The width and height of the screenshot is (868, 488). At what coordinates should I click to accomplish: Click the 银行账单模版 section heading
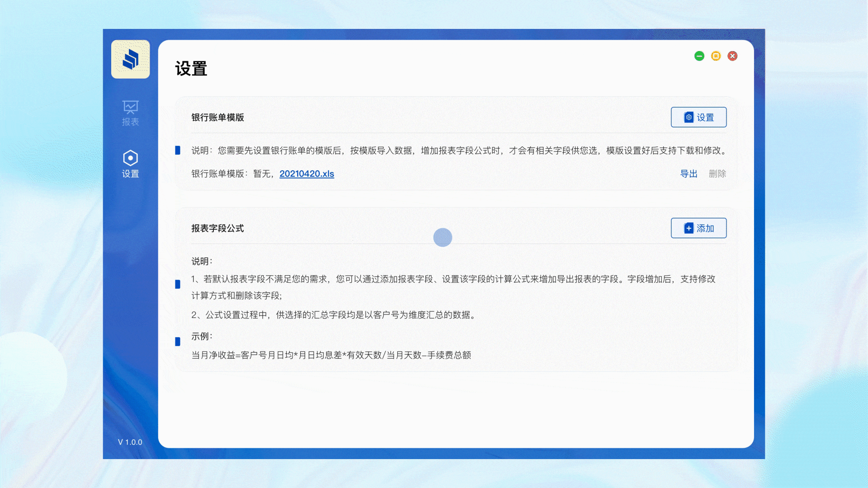tap(217, 117)
